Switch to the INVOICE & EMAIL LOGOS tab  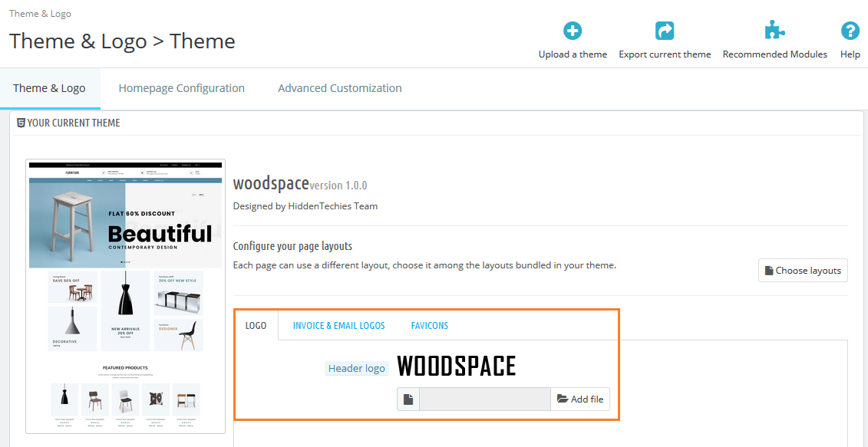click(338, 325)
